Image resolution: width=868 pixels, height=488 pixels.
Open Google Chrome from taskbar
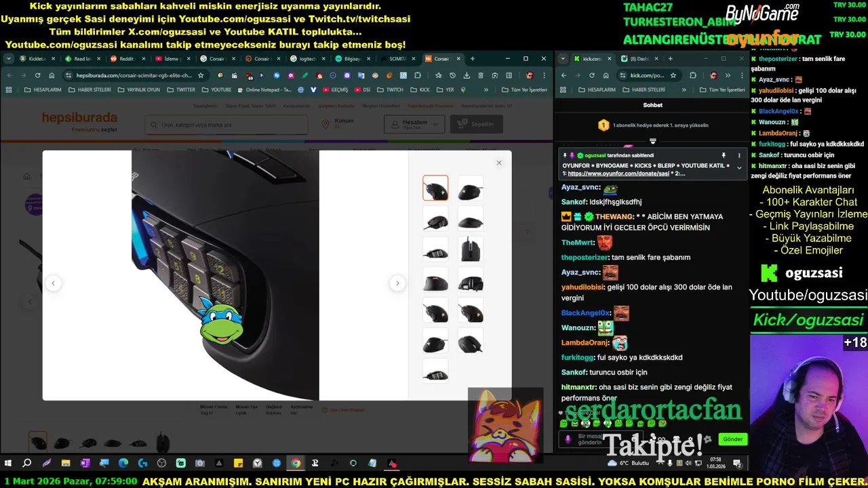tap(296, 464)
